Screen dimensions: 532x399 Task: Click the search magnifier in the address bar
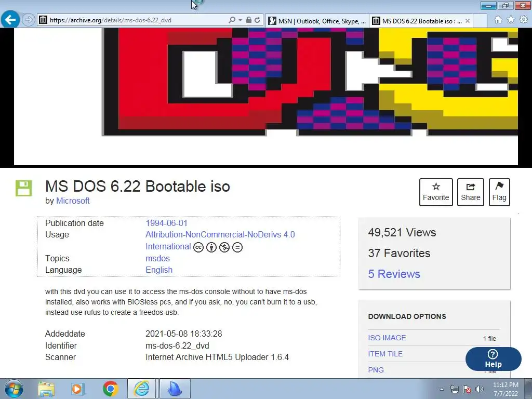click(x=232, y=20)
